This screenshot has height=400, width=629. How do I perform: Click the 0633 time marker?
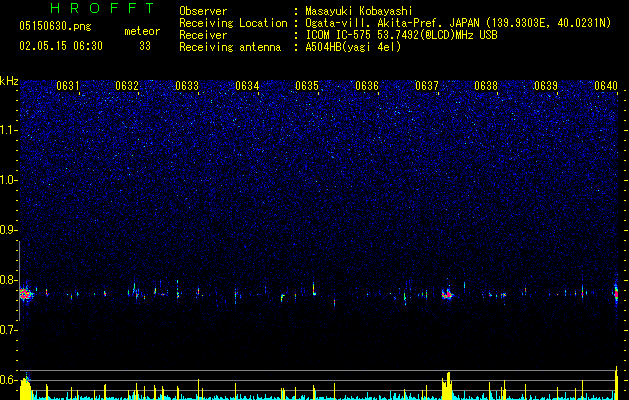point(187,86)
